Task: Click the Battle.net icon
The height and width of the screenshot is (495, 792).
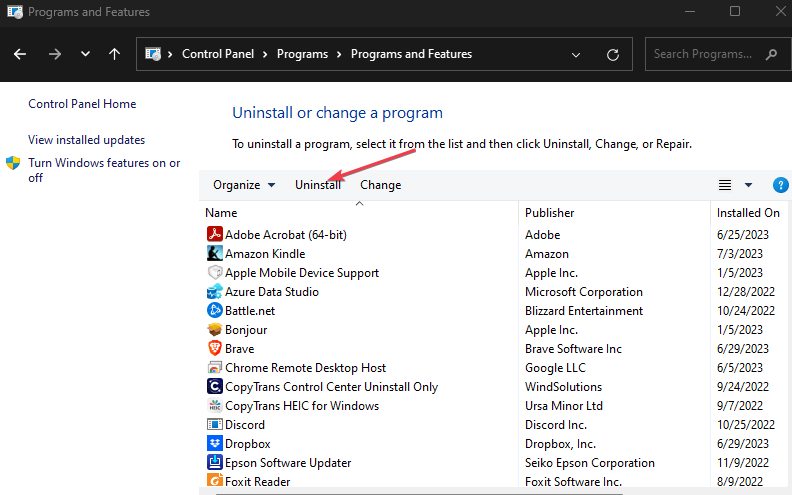Action: point(214,310)
